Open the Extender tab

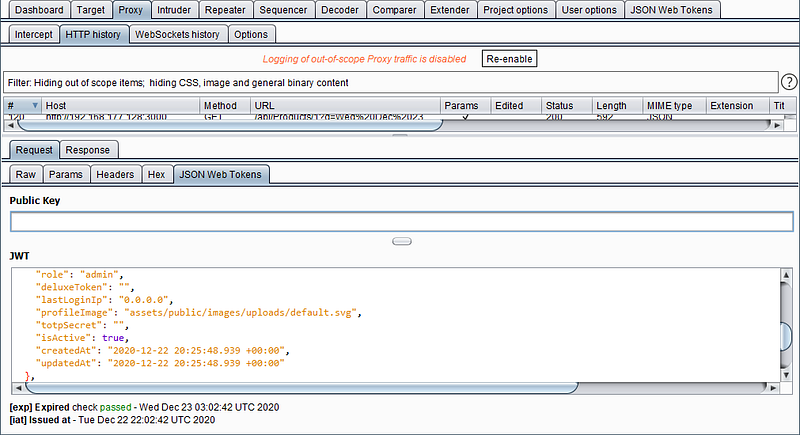[x=449, y=10]
